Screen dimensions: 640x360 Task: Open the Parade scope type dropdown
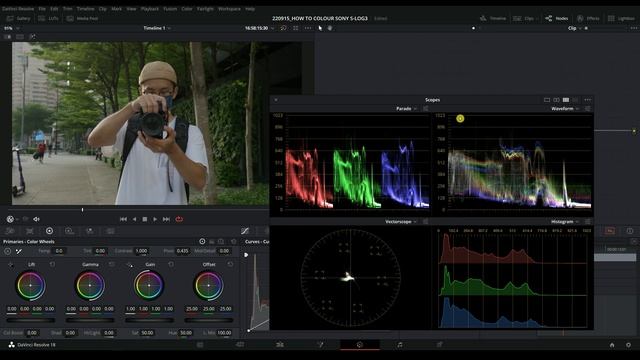click(x=407, y=109)
